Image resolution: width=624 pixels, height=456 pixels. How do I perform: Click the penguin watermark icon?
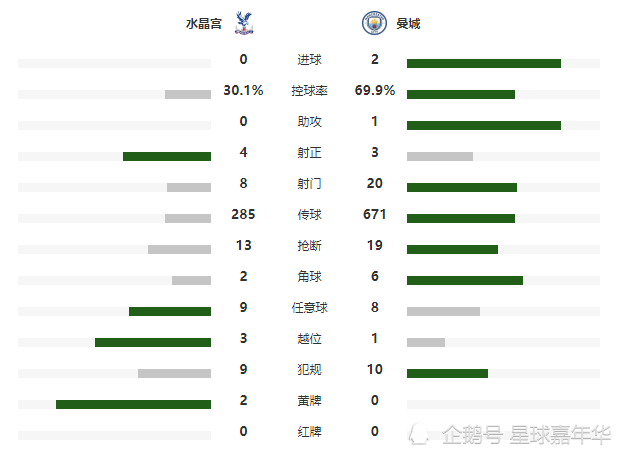(419, 434)
